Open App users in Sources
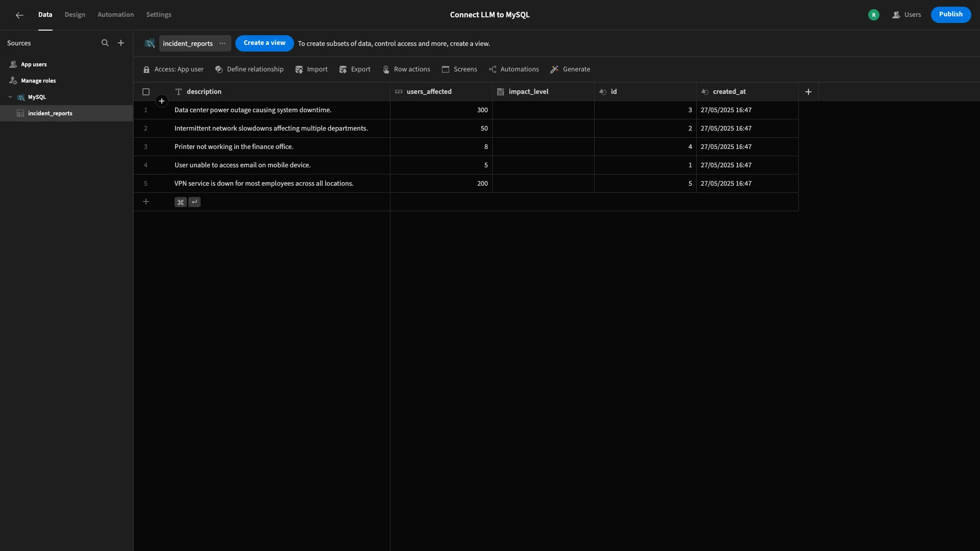This screenshot has height=551, width=980. coord(66,65)
